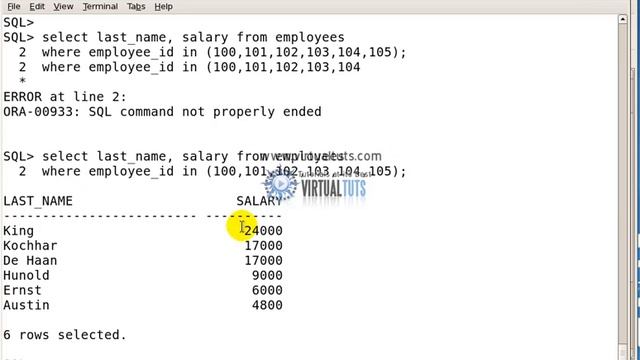Click the empty SQL> prompt on the first line
Image resolution: width=640 pixels, height=360 pixels.
pos(18,22)
